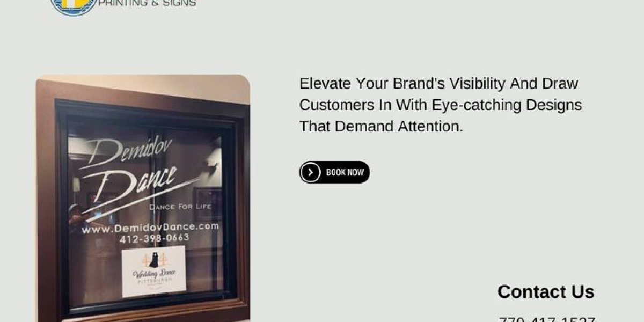This screenshot has width=644, height=322.
Task: Select the Dance For Life tagline
Action: tap(180, 207)
